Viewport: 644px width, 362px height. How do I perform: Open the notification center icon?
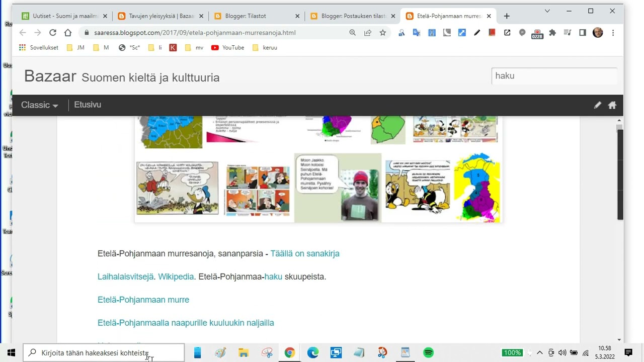[x=628, y=352]
